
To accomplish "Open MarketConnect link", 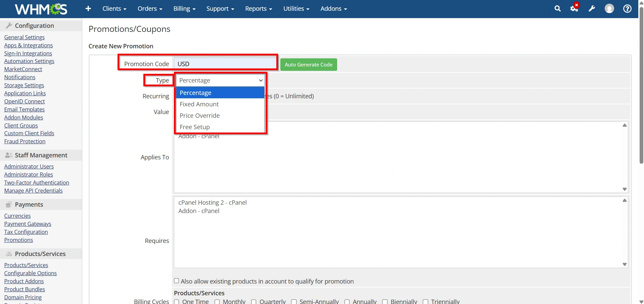I will click(x=23, y=69).
